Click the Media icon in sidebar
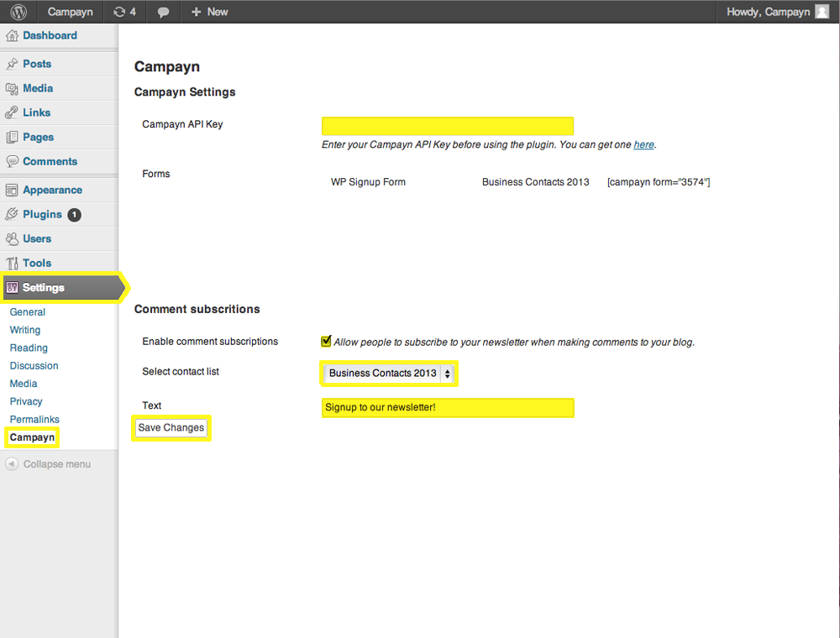The width and height of the screenshot is (840, 638). 12,88
